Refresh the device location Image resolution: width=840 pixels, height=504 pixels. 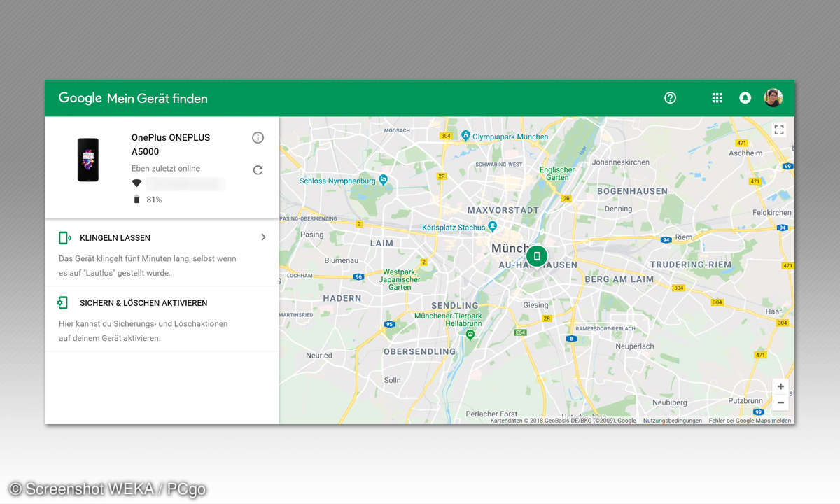tap(258, 169)
